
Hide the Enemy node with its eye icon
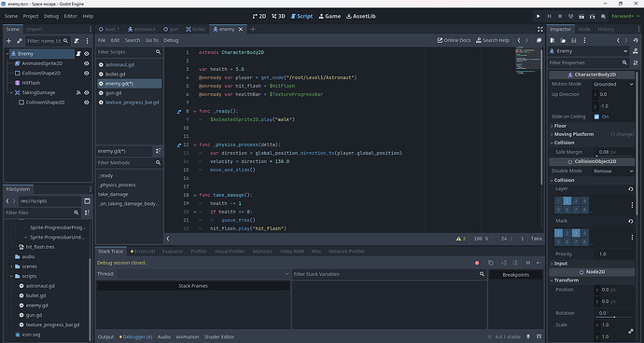point(87,54)
